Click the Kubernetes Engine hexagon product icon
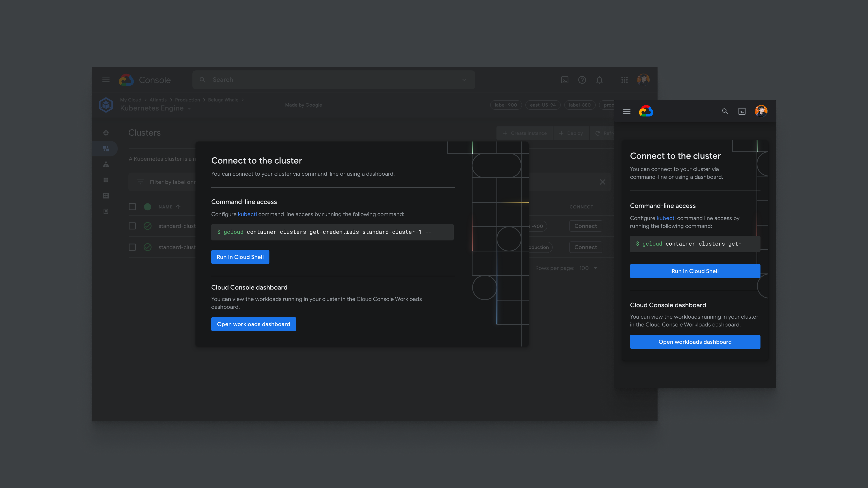 click(x=106, y=105)
